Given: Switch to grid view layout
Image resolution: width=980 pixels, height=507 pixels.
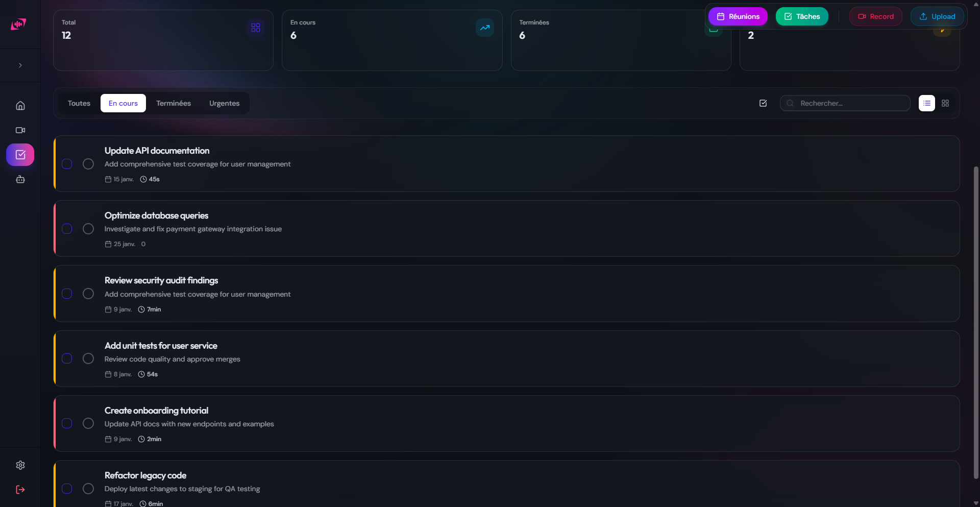Looking at the screenshot, I should [x=945, y=103].
